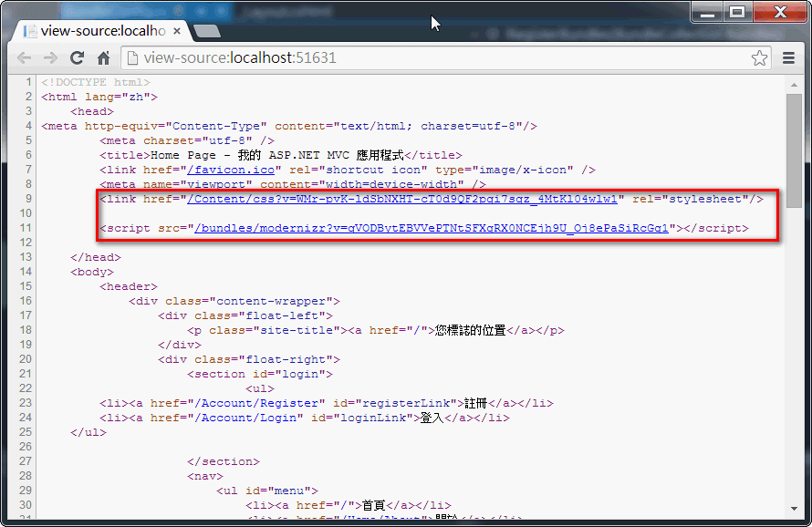Select the view-source:localhost tab
The height and width of the screenshot is (527, 812).
coord(102,31)
